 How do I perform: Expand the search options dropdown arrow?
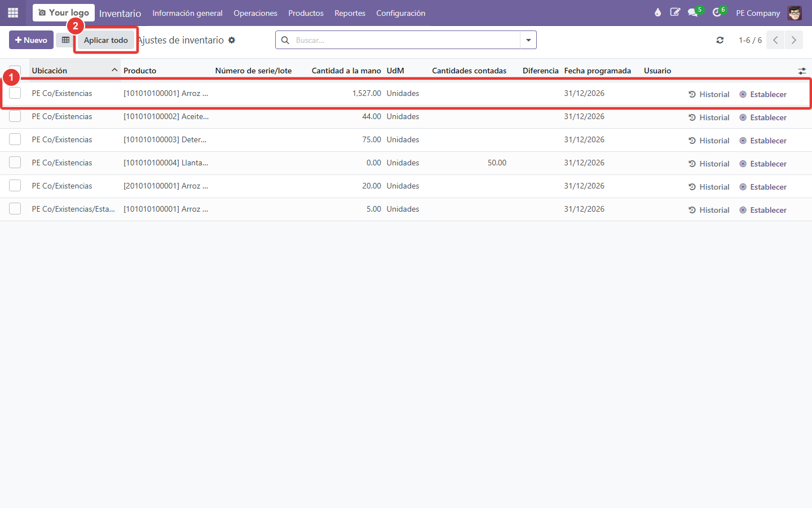coord(528,40)
